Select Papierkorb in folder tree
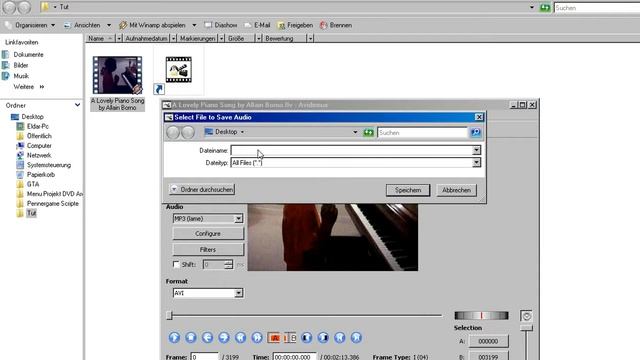640x360 pixels. point(40,174)
